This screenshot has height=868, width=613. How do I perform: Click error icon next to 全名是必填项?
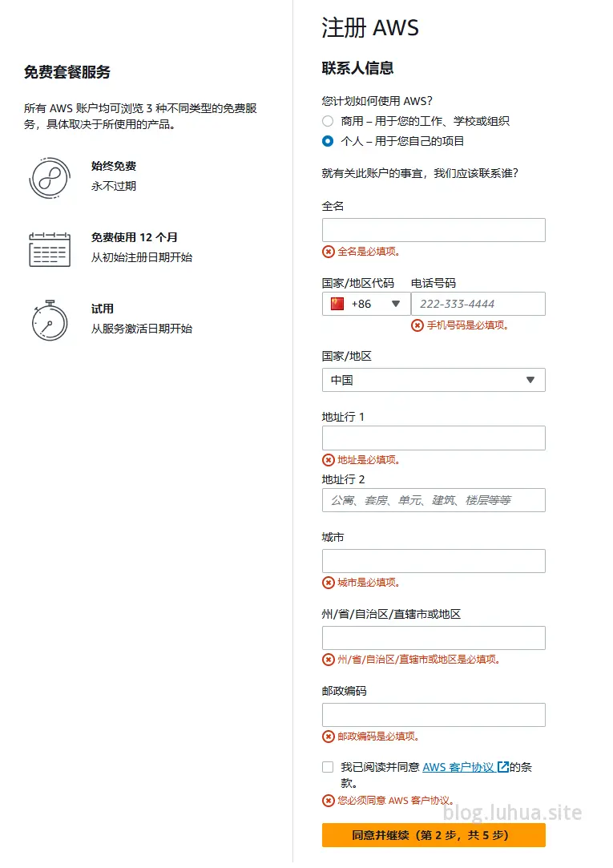(329, 252)
